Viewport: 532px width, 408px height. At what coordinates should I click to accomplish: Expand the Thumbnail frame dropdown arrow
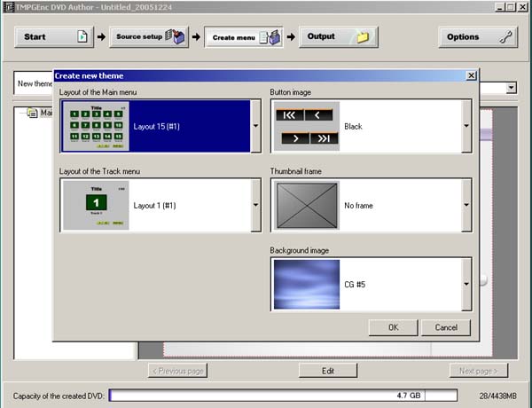[x=466, y=205]
